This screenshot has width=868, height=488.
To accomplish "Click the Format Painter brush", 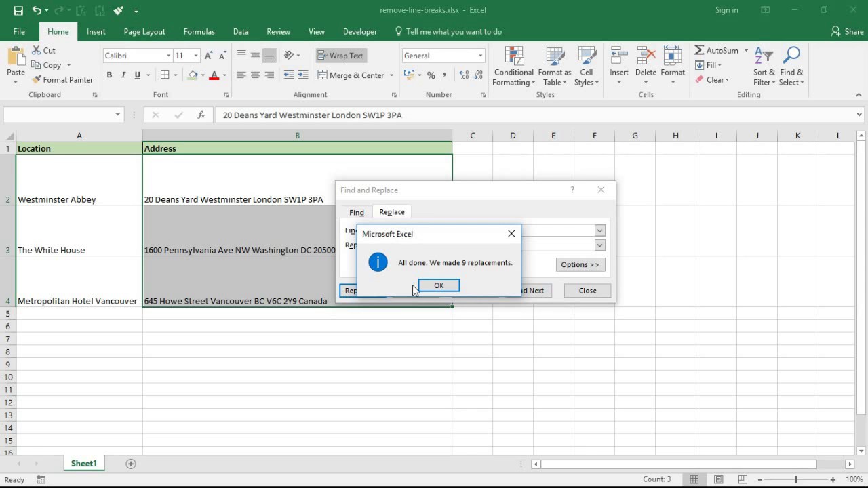I will [37, 79].
